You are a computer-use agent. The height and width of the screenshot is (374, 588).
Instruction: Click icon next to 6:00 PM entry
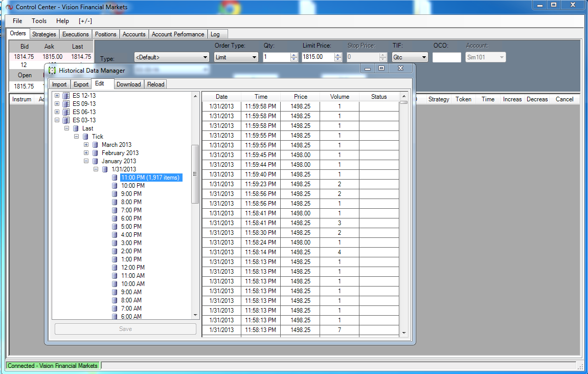115,218
